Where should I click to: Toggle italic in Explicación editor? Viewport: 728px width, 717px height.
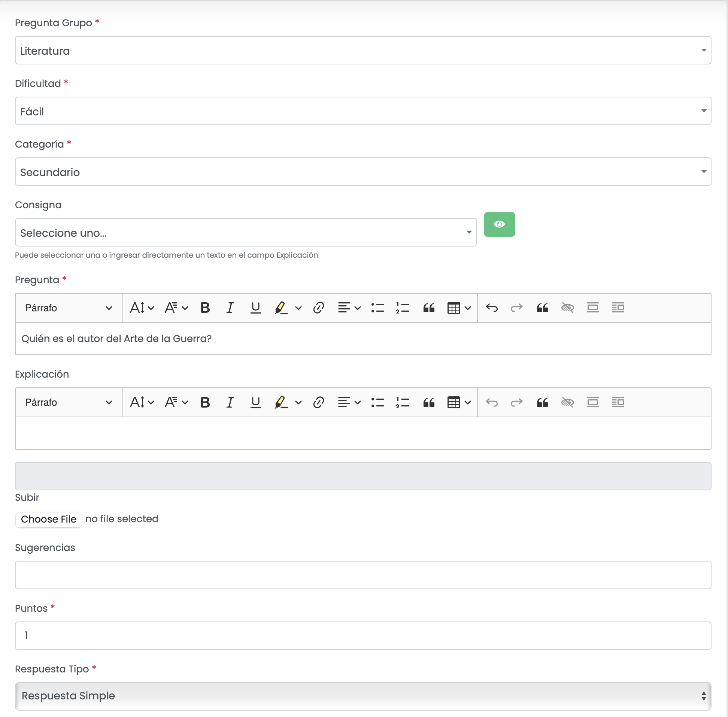[230, 403]
